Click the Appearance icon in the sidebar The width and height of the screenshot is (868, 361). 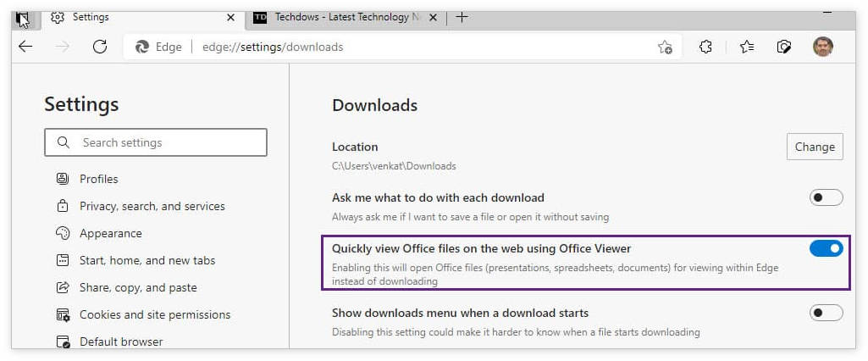[63, 233]
